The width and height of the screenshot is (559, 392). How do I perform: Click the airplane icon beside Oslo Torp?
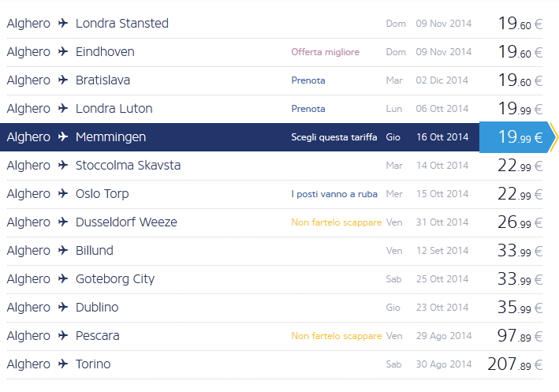(63, 194)
